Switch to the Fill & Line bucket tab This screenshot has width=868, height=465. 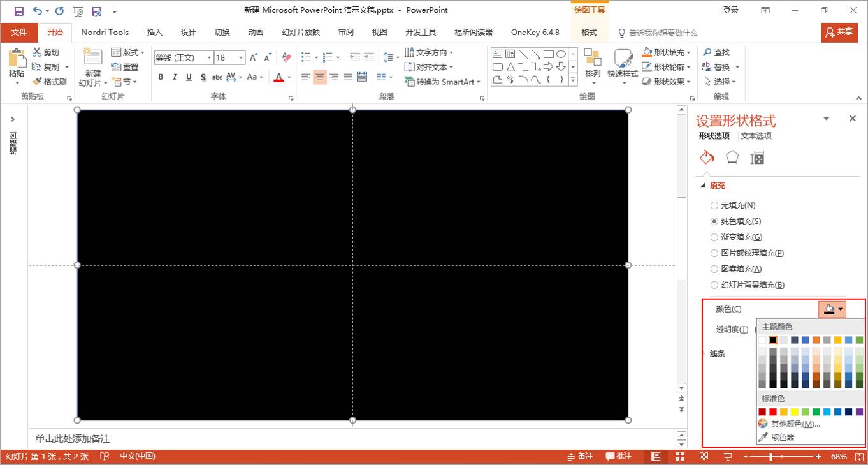pos(706,158)
